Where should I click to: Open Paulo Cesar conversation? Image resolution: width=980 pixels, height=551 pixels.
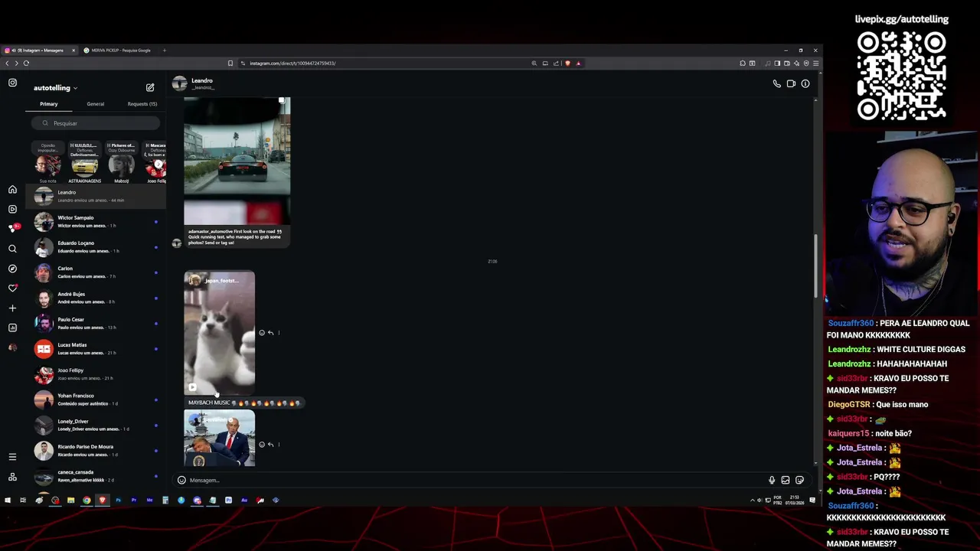click(x=96, y=323)
